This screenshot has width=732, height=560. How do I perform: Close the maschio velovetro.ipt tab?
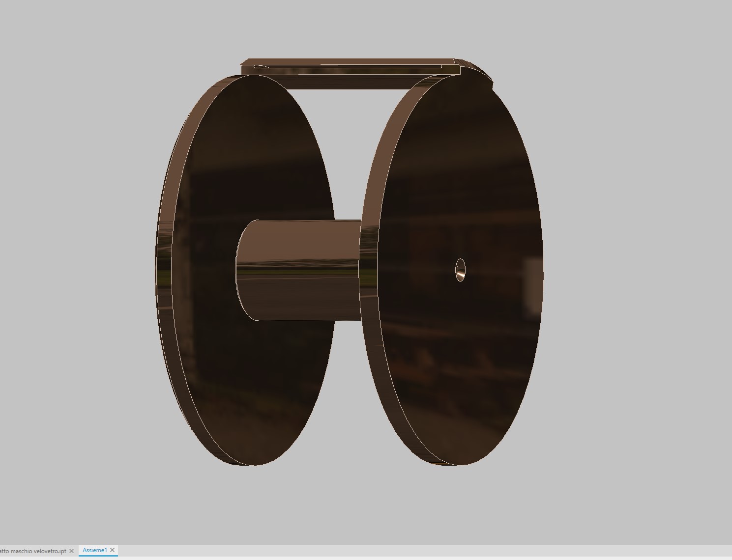coord(71,551)
